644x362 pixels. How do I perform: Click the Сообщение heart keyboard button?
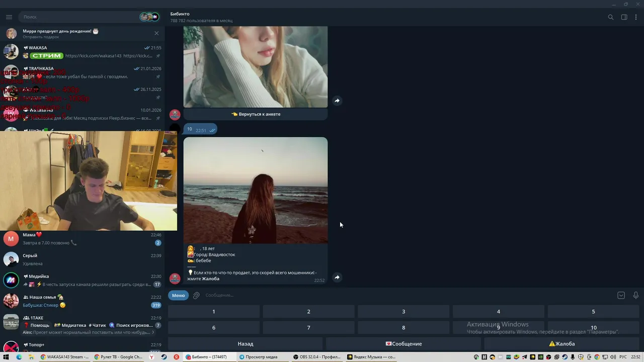pos(404,344)
